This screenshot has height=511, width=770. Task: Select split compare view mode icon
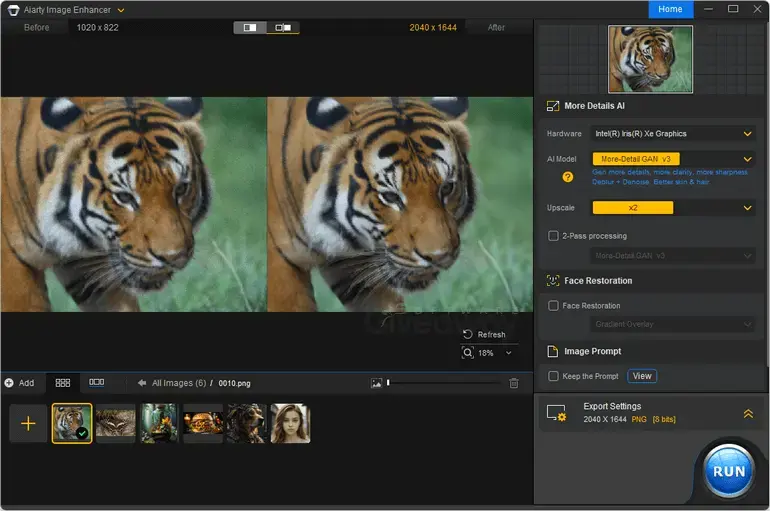tap(283, 27)
